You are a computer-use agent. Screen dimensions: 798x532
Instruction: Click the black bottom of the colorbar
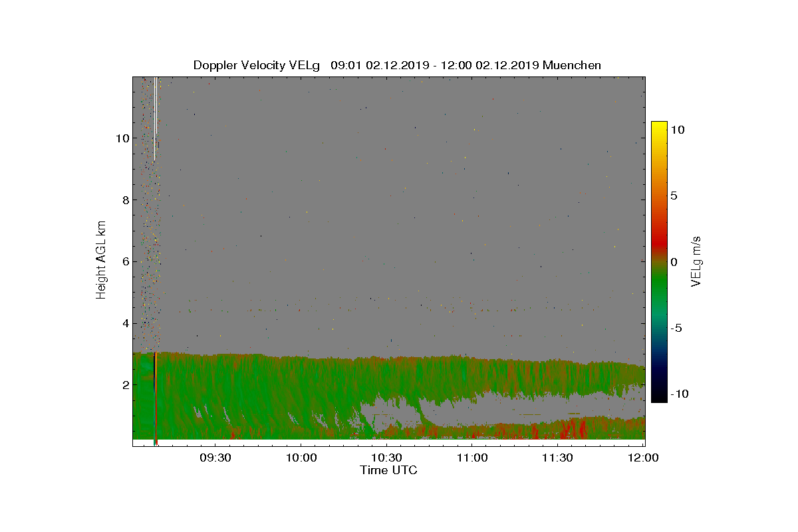[x=658, y=396]
